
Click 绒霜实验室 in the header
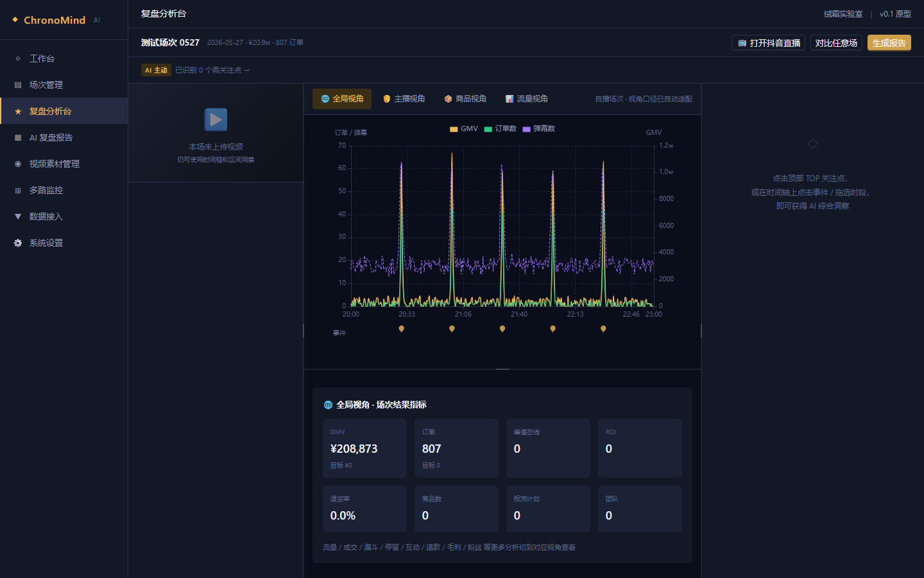pos(843,14)
